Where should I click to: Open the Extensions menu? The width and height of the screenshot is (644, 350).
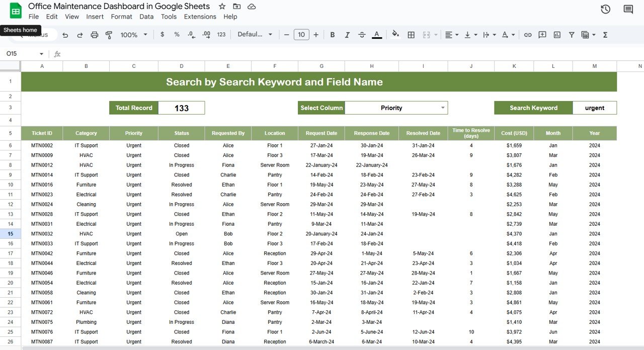[200, 16]
